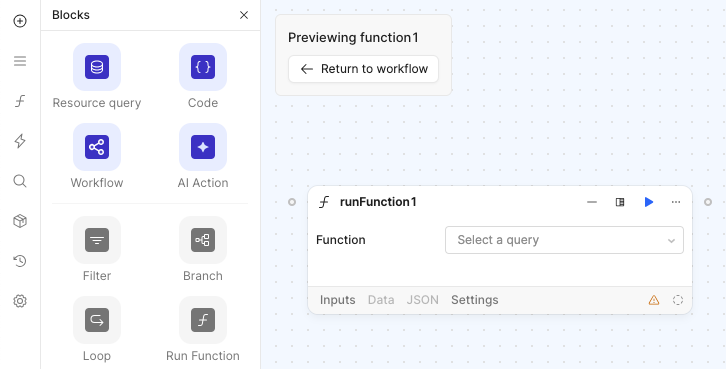Open the triggers lightning bolt icon
This screenshot has width=726, height=369.
coord(20,141)
